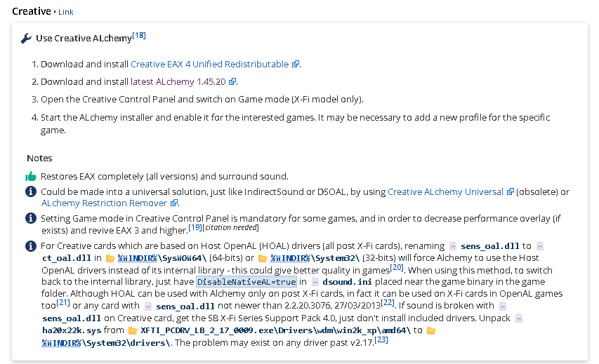The image size is (599, 364).
Task: Click file icon before dsound.ini
Action: [x=315, y=282]
